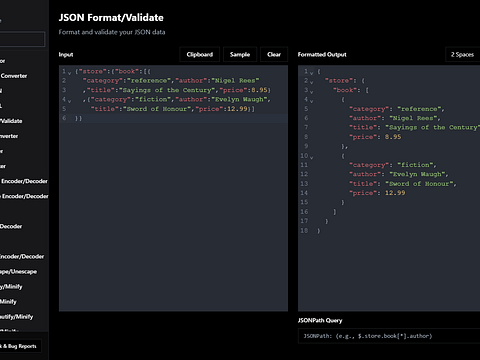Click output line 6 "author": "Nigel Rees"
Viewport: 480px width, 360px height.
[395, 118]
